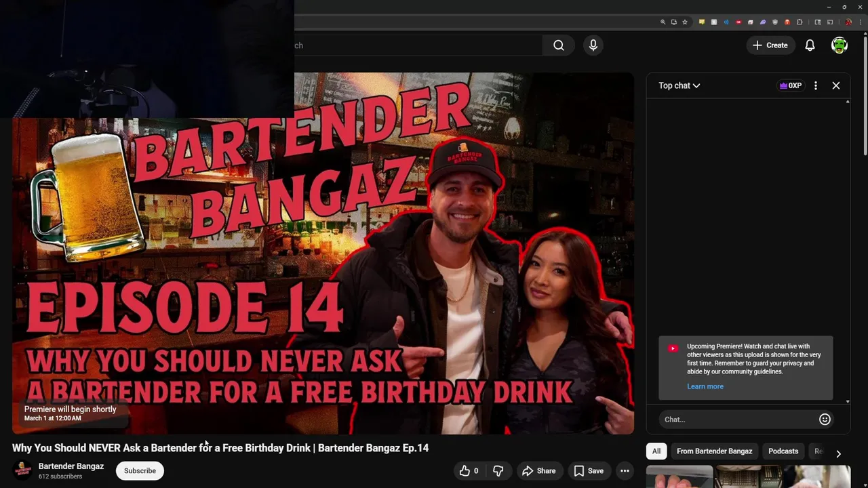868x488 pixels.
Task: Expand the Top chat dropdown
Action: pos(679,85)
